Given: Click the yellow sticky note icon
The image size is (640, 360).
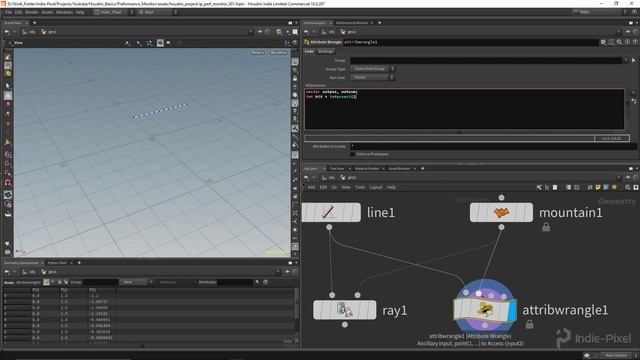Looking at the screenshot, I should click(598, 187).
